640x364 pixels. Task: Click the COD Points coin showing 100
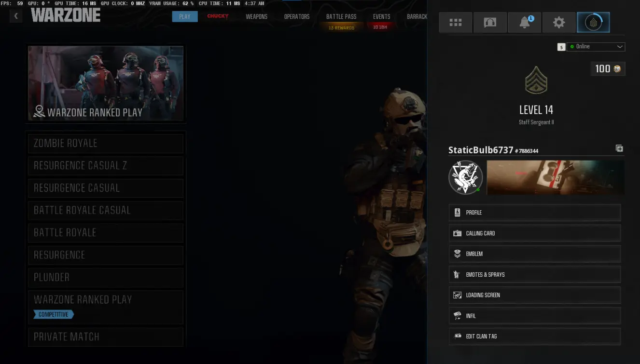(x=617, y=69)
